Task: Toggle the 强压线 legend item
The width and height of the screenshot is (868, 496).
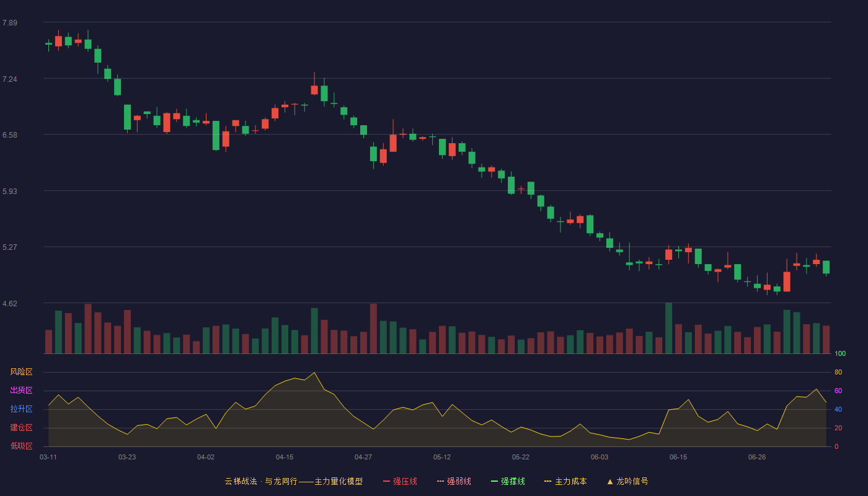Action: [400, 481]
